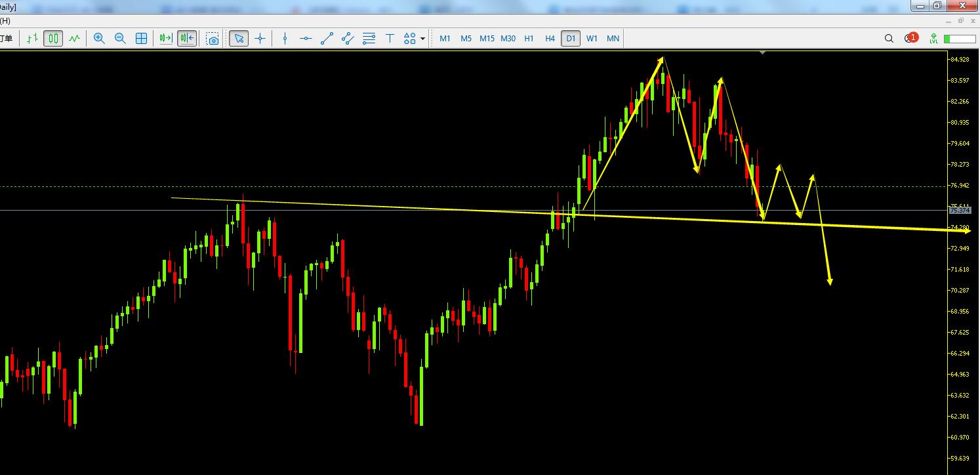980x475 pixels.
Task: Open account notifications with red badge
Action: click(x=911, y=38)
